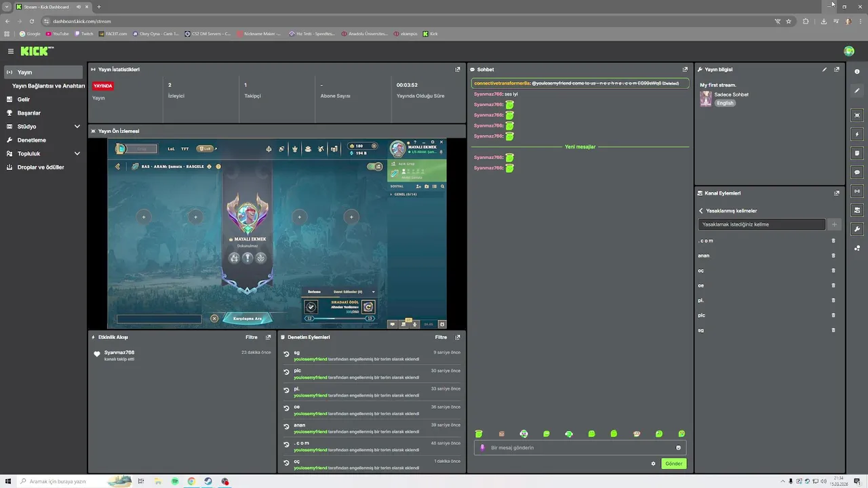868x488 pixels.
Task: Focus the 'Bir mesaj gönderin' chat input
Action: coord(580,447)
